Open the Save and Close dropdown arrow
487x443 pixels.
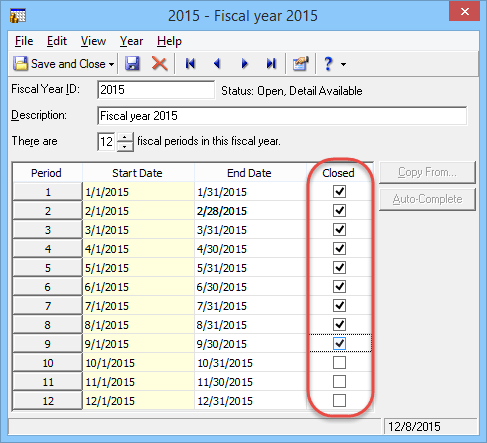pyautogui.click(x=111, y=64)
